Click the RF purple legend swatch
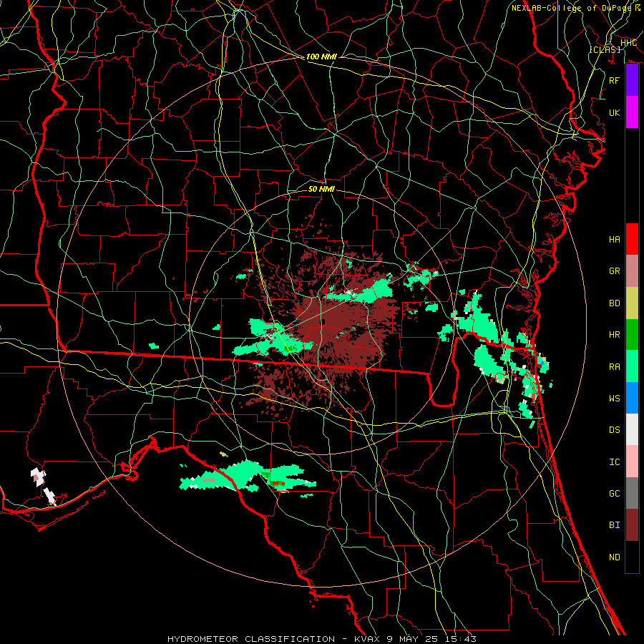The image size is (644, 644). [632, 80]
